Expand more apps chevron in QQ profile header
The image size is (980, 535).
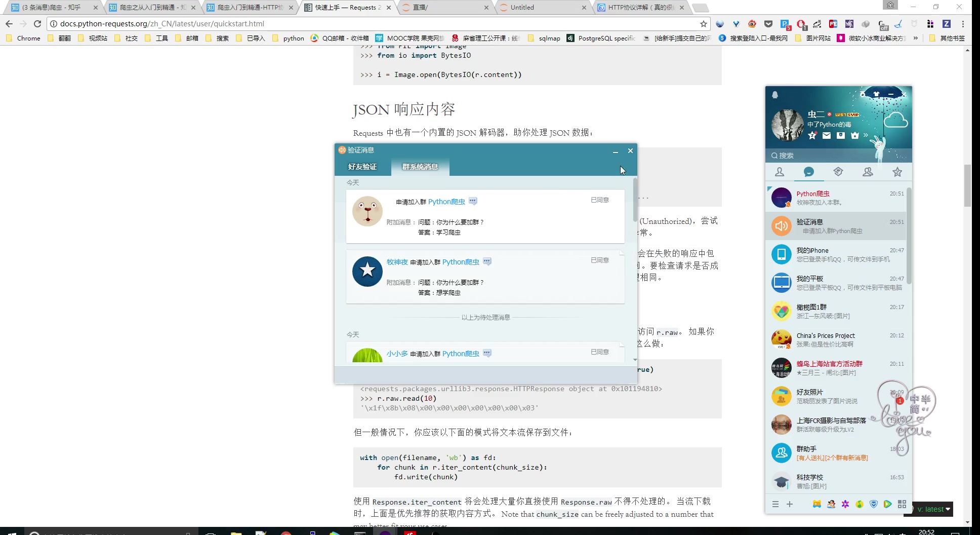pos(866,135)
